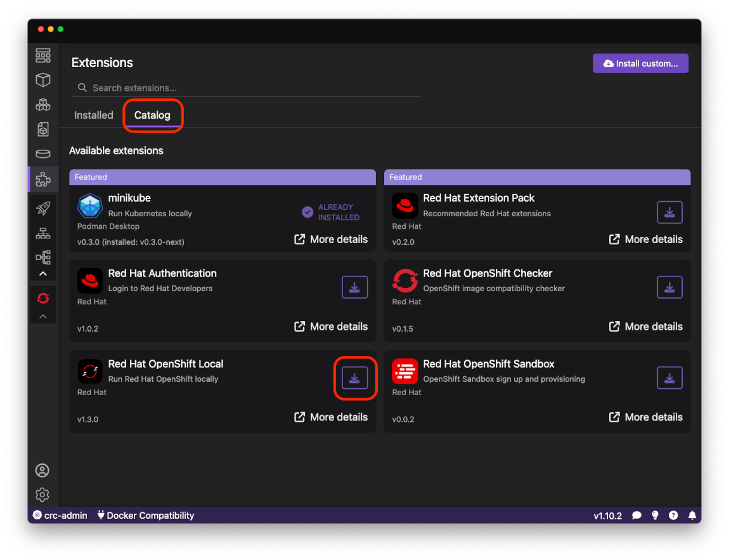Image resolution: width=729 pixels, height=560 pixels.
Task: Select the Extensions puzzle icon in sidebar
Action: click(43, 179)
